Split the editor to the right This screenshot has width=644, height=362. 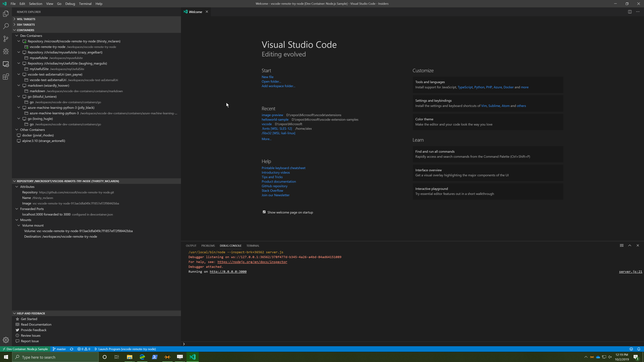click(630, 12)
